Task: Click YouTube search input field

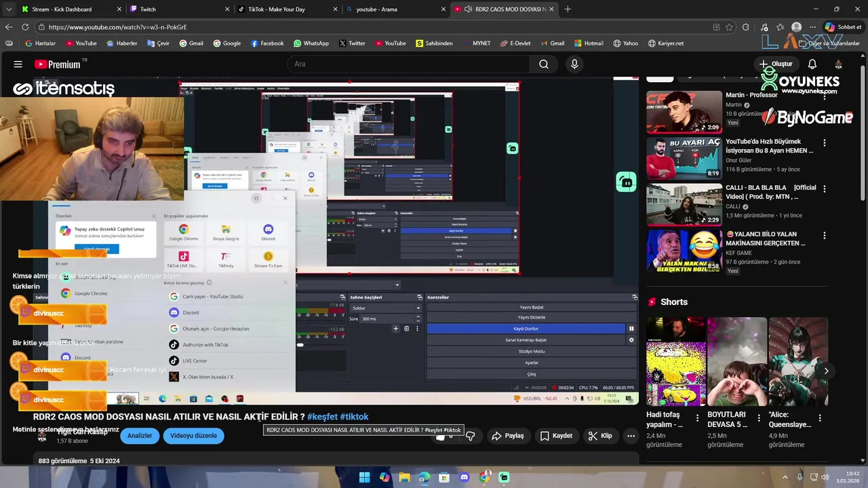Action: click(408, 64)
